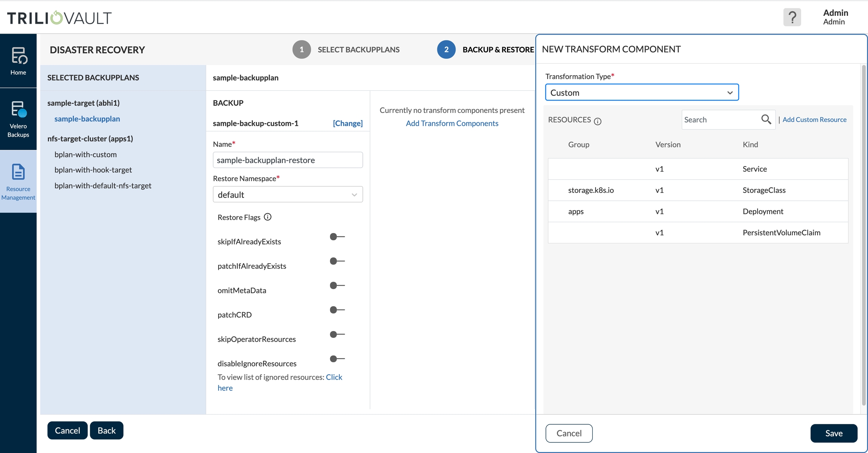The width and height of the screenshot is (868, 453).
Task: Select the bplan-with-hook-target backup plan
Action: 93,170
